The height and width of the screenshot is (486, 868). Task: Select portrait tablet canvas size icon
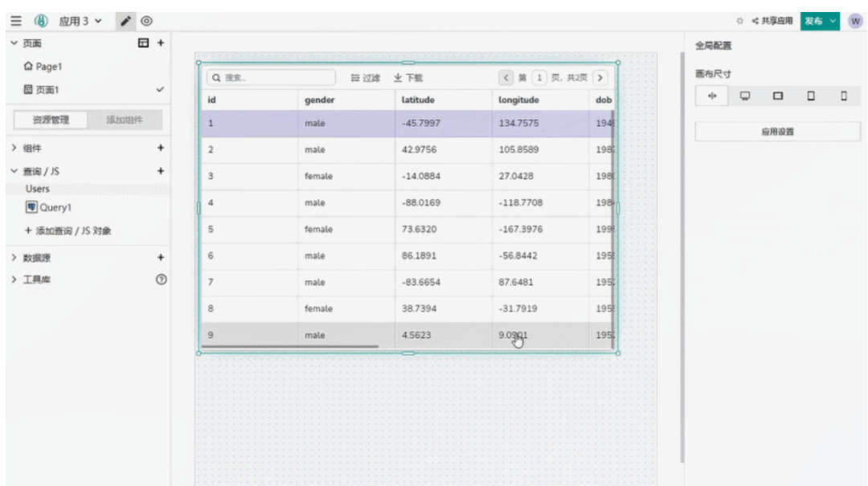coord(811,96)
